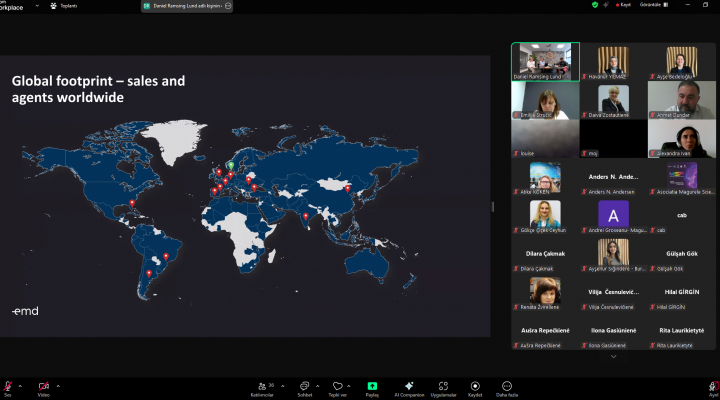Viewport: 720px width, 400px height.
Task: Open the Sohbet chat panel
Action: 304,387
